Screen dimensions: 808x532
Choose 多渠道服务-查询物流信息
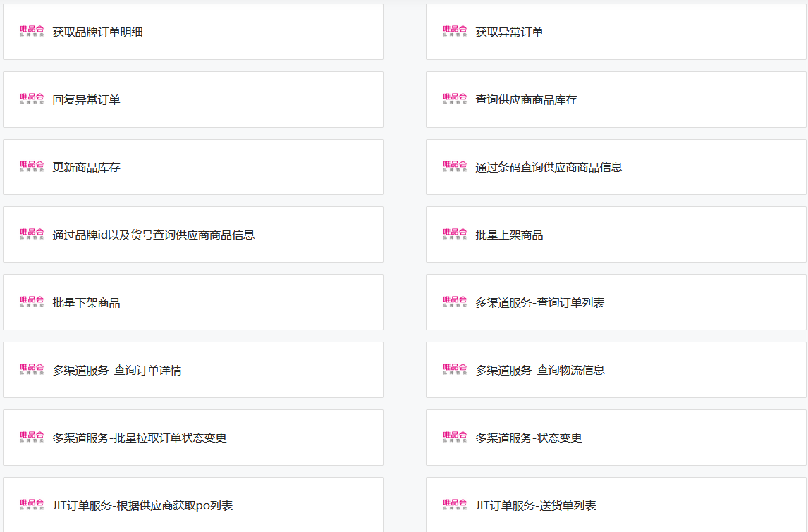[616, 370]
